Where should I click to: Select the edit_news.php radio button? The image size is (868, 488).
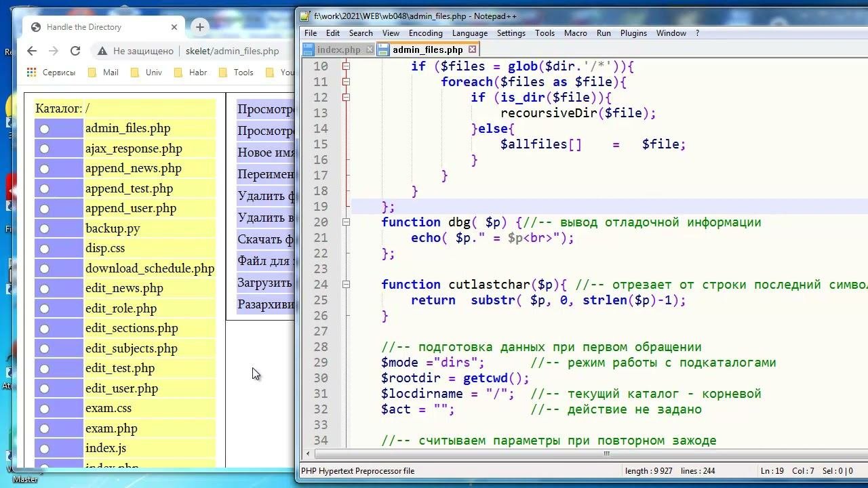point(45,289)
